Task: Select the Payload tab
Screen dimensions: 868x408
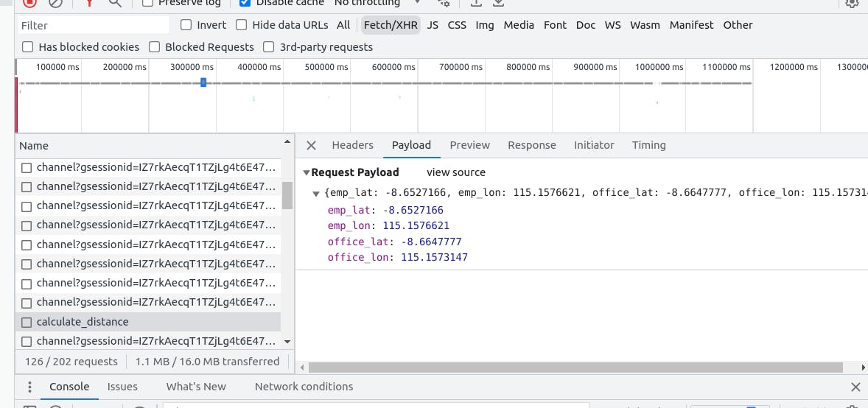Action: pyautogui.click(x=411, y=145)
